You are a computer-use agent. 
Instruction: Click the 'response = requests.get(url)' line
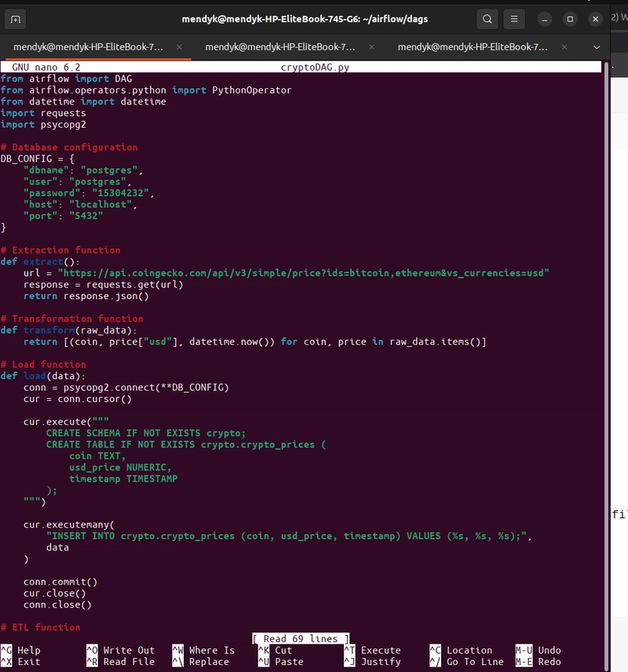[104, 284]
